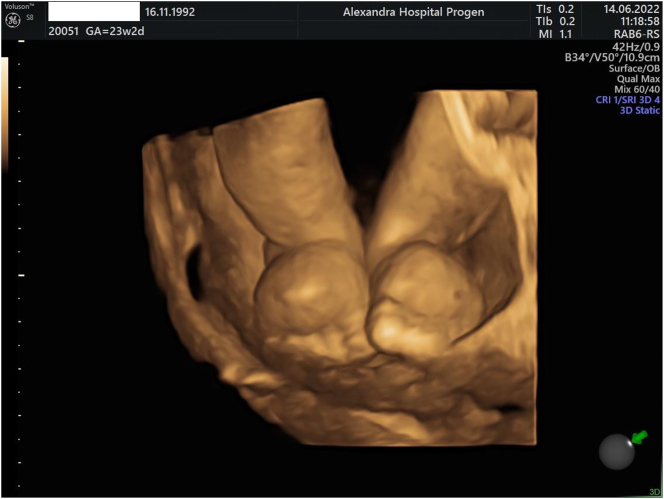This screenshot has width=664, height=499.
Task: Click the 42Hz/0.9 frame rate text
Action: pyautogui.click(x=637, y=46)
